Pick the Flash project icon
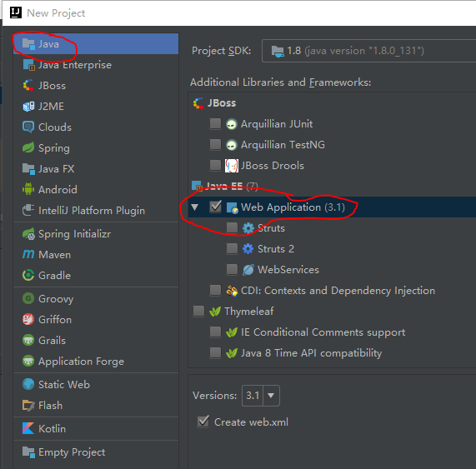476x469 pixels. [x=28, y=406]
